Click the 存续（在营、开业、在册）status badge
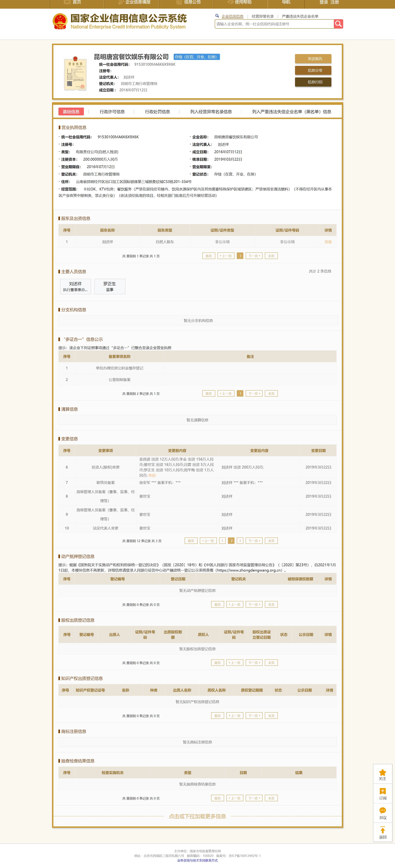The height and width of the screenshot is (868, 395). click(197, 57)
